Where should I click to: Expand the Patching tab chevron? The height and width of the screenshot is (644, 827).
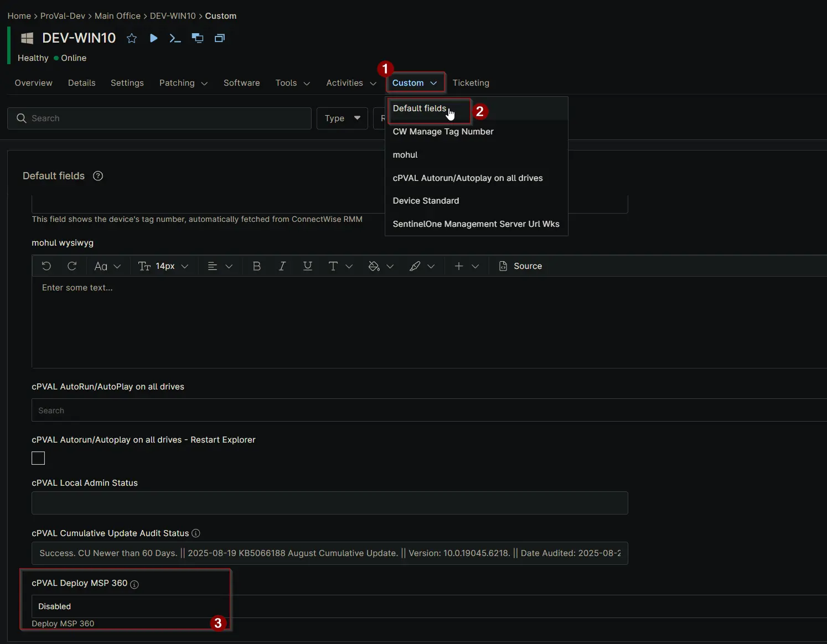[x=204, y=84]
